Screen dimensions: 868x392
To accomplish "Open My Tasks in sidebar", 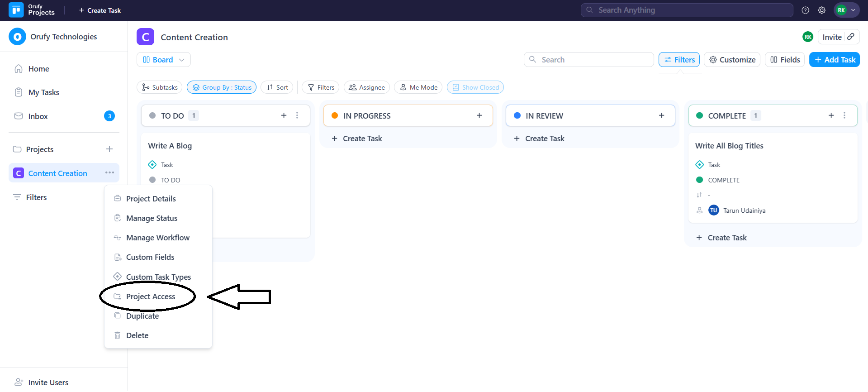I will [37, 92].
